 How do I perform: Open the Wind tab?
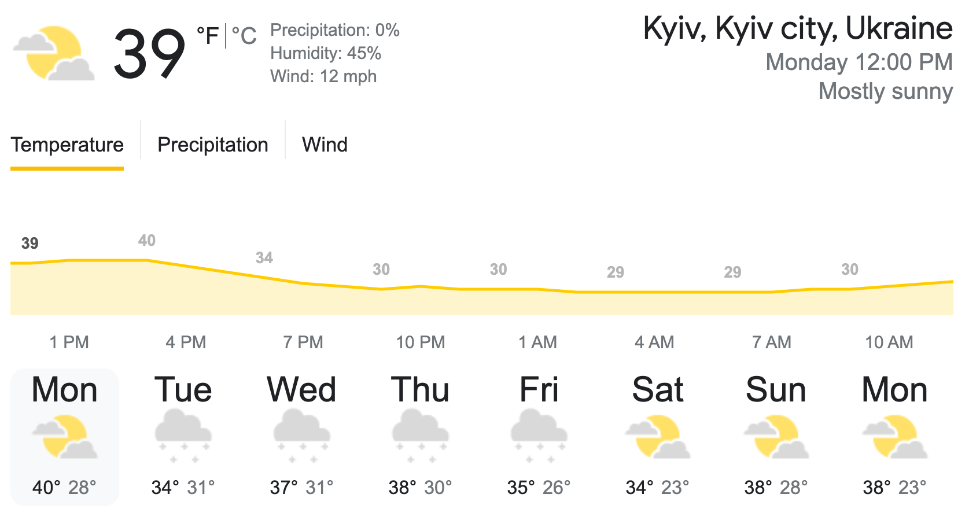(324, 144)
